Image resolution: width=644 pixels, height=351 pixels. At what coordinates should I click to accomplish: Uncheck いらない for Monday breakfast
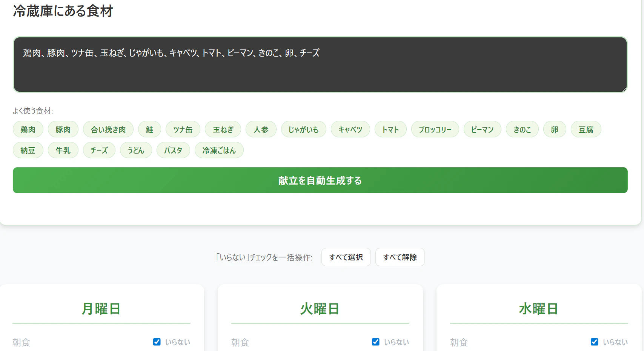[x=157, y=342]
